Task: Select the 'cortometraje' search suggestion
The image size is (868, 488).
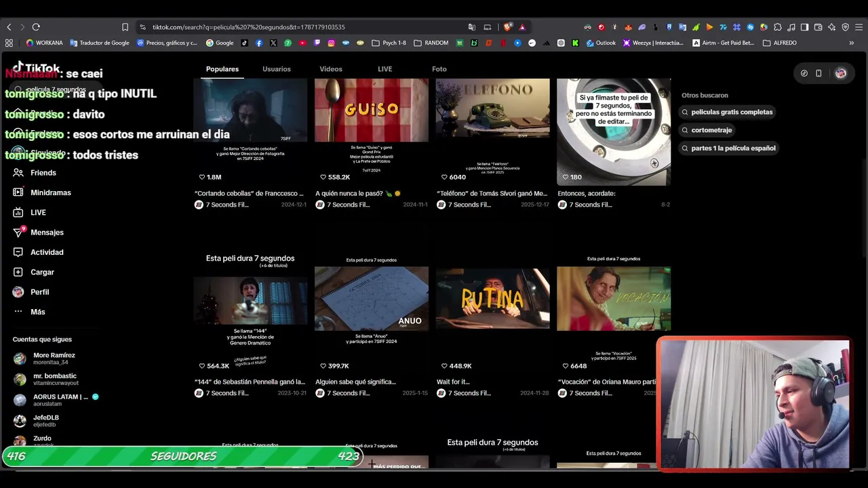Action: tap(707, 130)
